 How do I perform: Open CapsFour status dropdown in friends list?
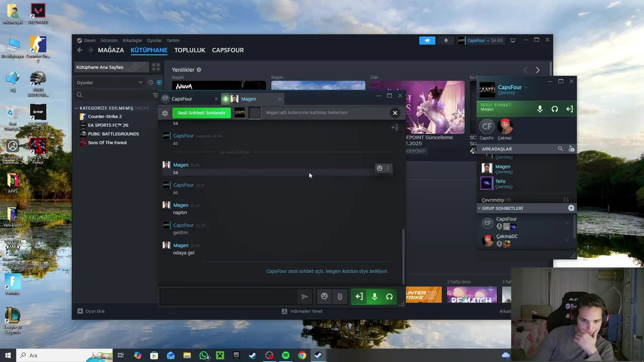click(x=526, y=87)
